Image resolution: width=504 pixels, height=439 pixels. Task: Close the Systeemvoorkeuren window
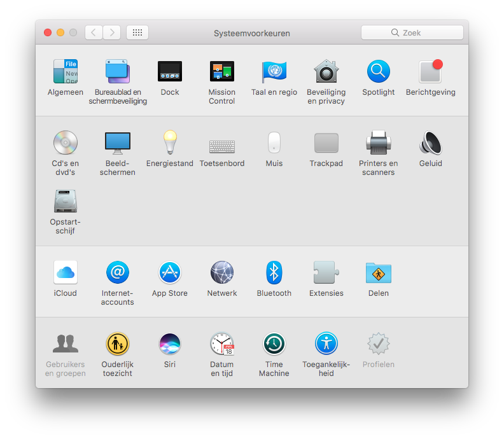48,32
